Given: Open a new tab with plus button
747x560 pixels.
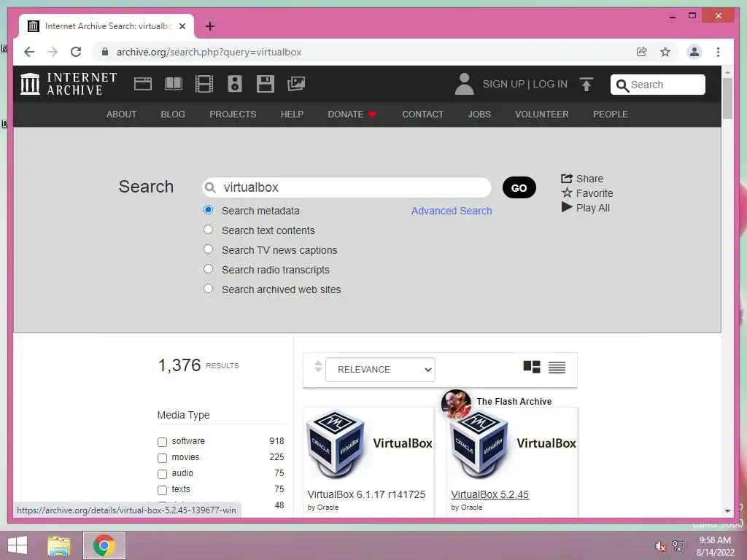Looking at the screenshot, I should point(210,26).
